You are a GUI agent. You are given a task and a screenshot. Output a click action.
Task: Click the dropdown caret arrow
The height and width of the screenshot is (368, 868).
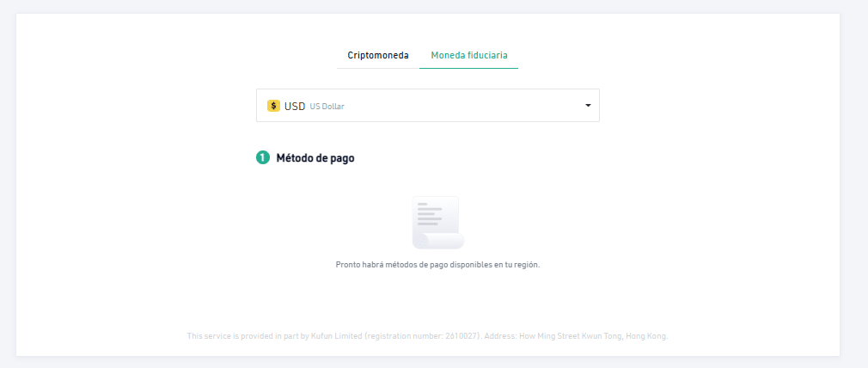tap(588, 106)
